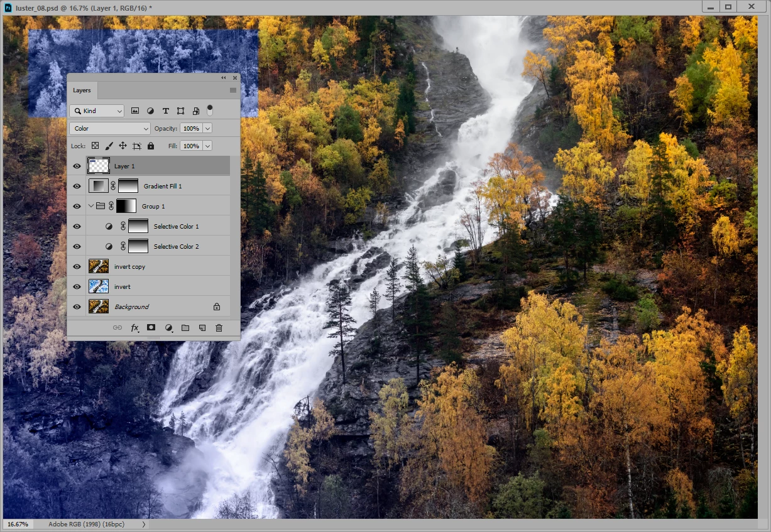Lock layer position icon
This screenshot has width=771, height=532.
[123, 146]
